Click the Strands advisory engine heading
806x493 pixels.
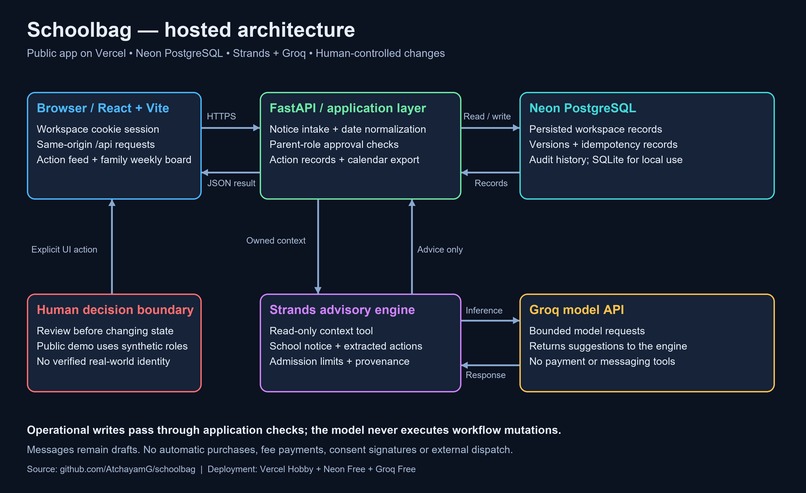tap(342, 309)
